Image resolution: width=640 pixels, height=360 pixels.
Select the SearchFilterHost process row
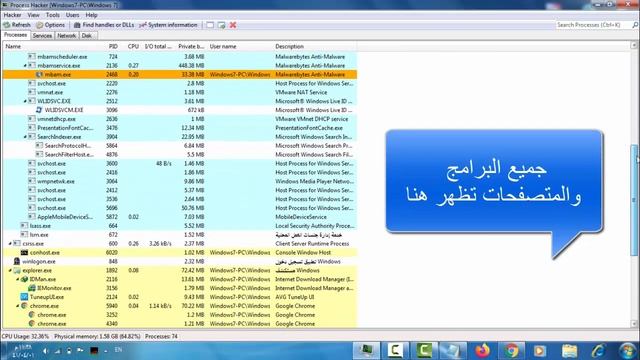pos(180,155)
